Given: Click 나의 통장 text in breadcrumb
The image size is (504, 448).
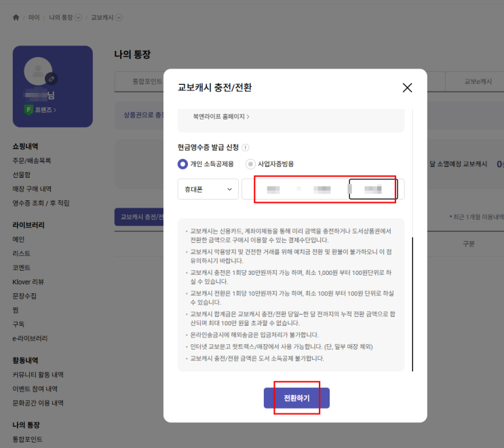Looking at the screenshot, I should coord(61,18).
